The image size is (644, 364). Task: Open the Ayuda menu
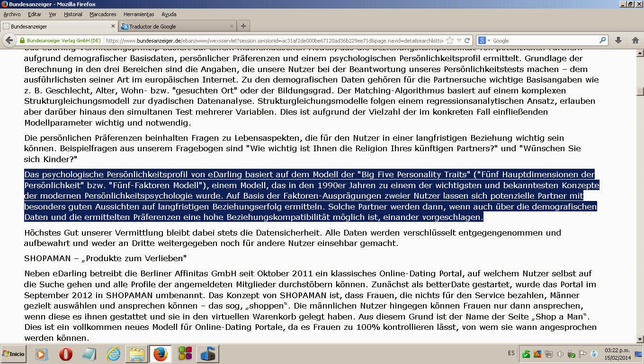pyautogui.click(x=169, y=14)
